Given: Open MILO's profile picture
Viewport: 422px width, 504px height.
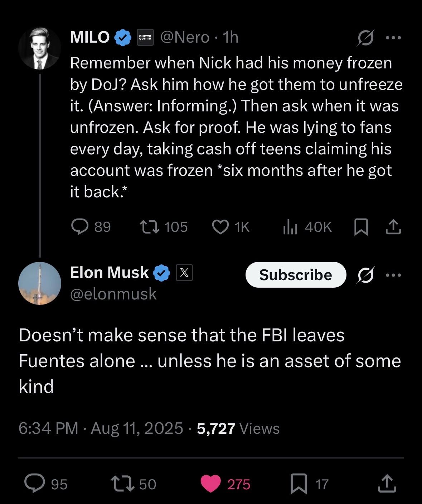Looking at the screenshot, I should [x=40, y=48].
